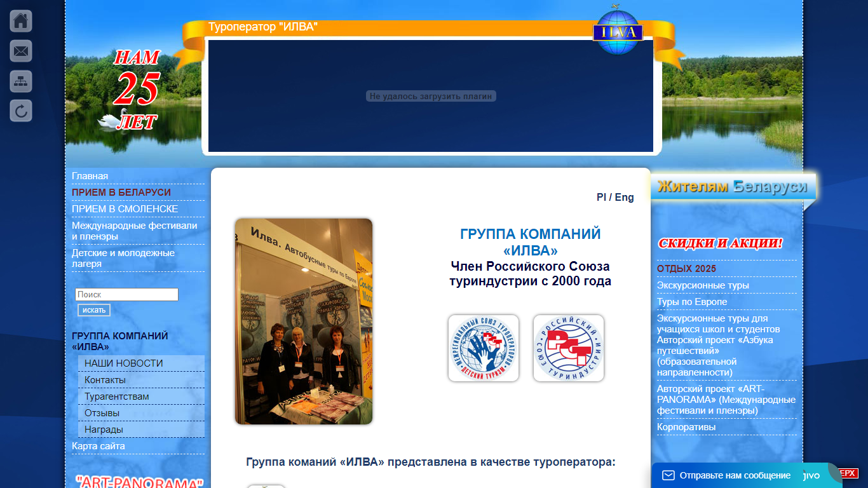Open НАШИ НОВОСТИ submenu item

point(124,363)
